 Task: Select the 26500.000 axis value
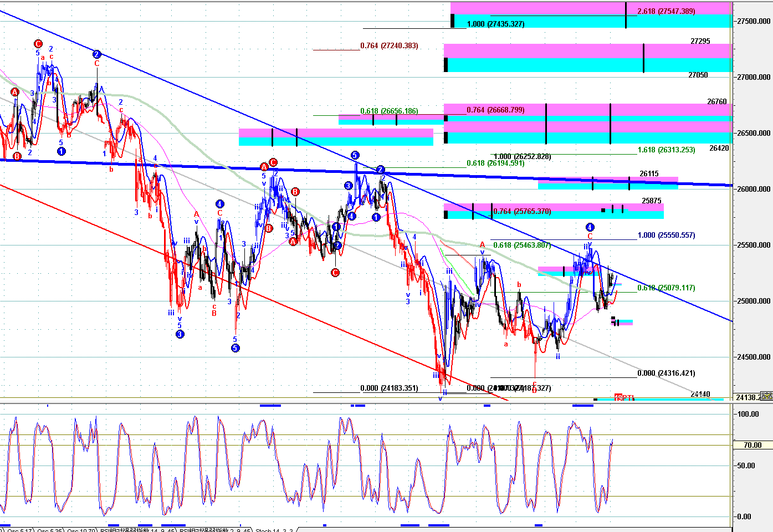click(754, 133)
